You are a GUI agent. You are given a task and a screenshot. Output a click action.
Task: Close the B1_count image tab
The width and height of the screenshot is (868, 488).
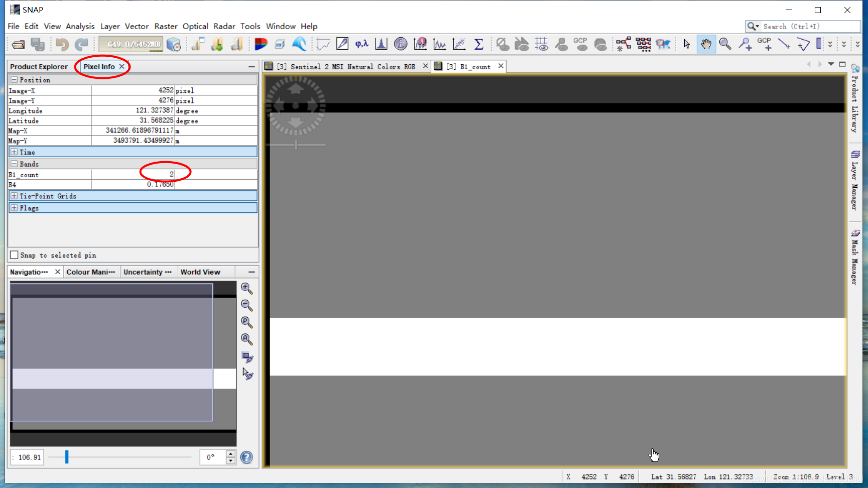pos(501,66)
